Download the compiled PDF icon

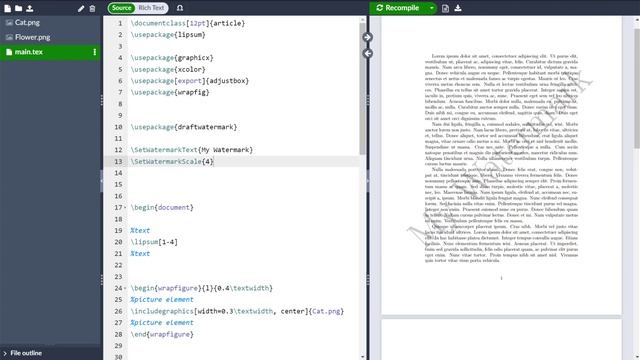click(x=458, y=8)
